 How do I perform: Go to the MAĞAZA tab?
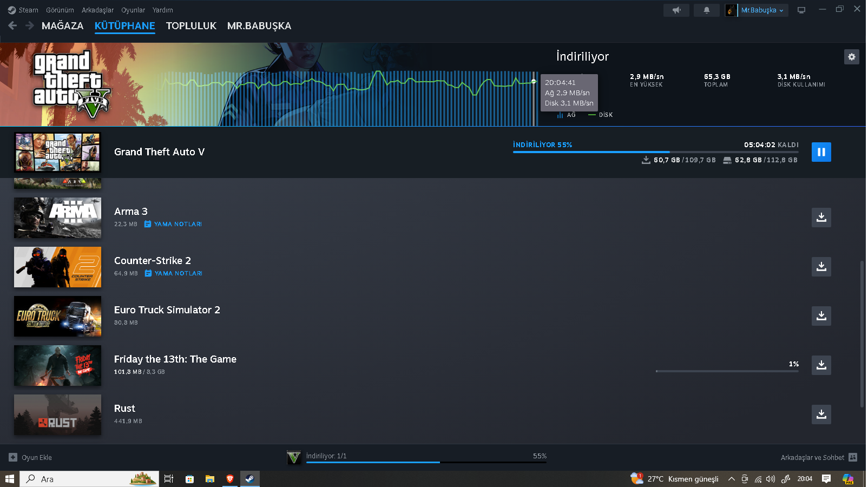click(x=63, y=25)
